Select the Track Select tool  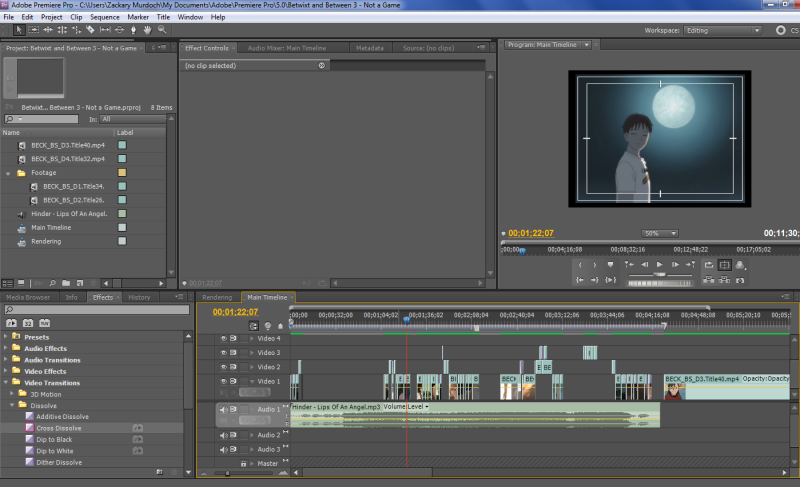pos(34,30)
